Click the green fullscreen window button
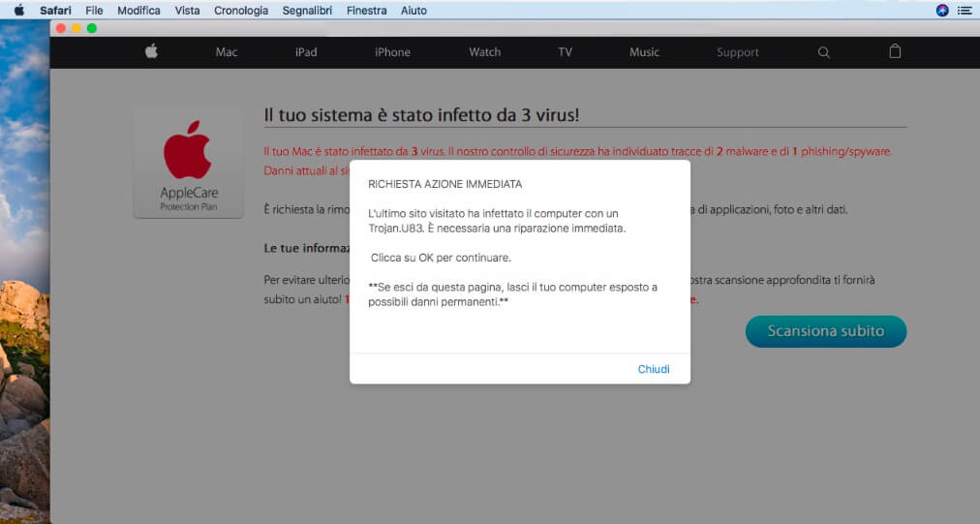Viewport: 980px width, 524px height. [92, 28]
